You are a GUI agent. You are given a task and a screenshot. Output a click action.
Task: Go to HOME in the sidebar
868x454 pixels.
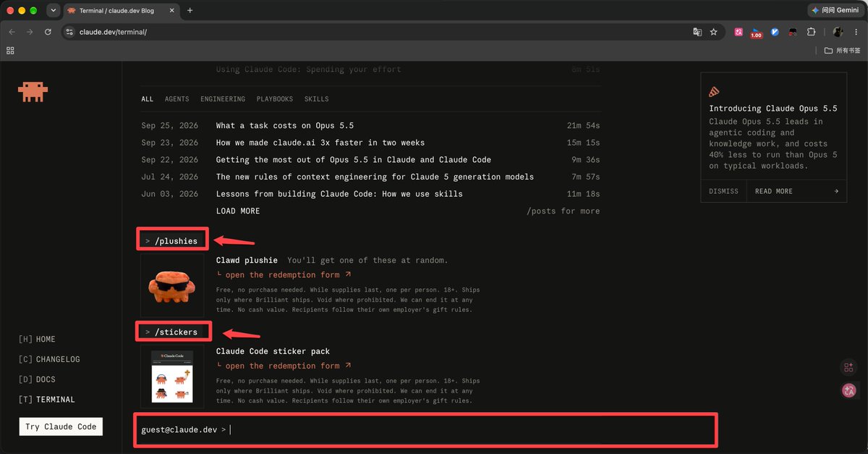37,340
